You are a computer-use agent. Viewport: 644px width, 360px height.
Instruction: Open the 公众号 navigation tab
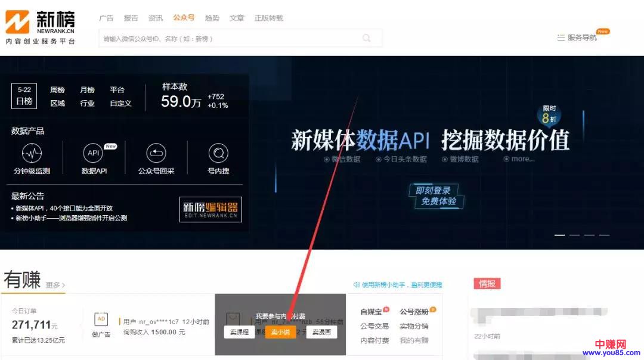click(x=184, y=18)
